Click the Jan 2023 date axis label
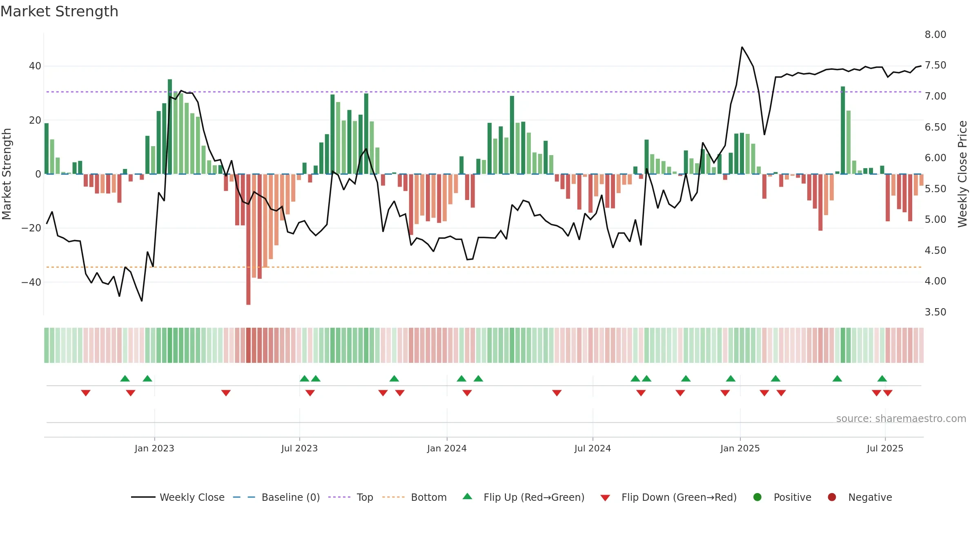 154,448
